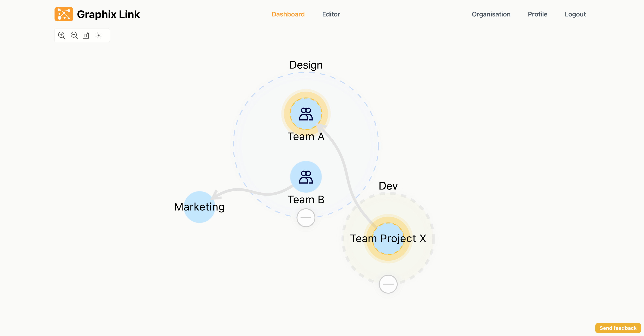Click the Dev group label
644x336 pixels.
click(x=388, y=186)
